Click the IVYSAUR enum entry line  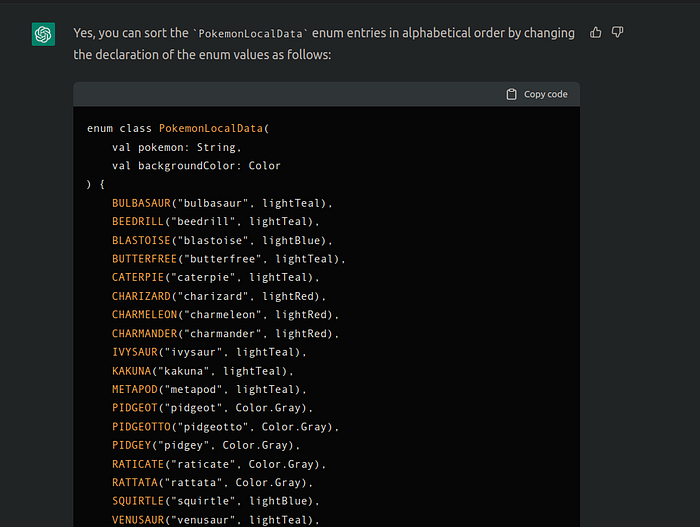[209, 352]
